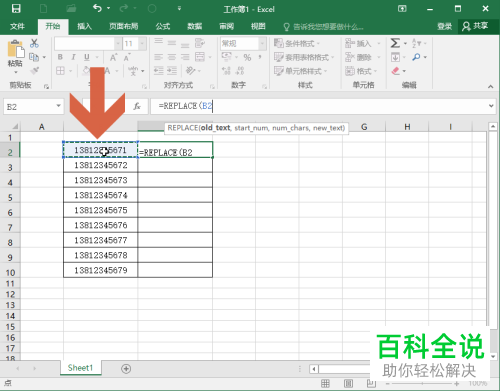
Task: Switch to the 数据 Data tab
Action: click(x=195, y=26)
